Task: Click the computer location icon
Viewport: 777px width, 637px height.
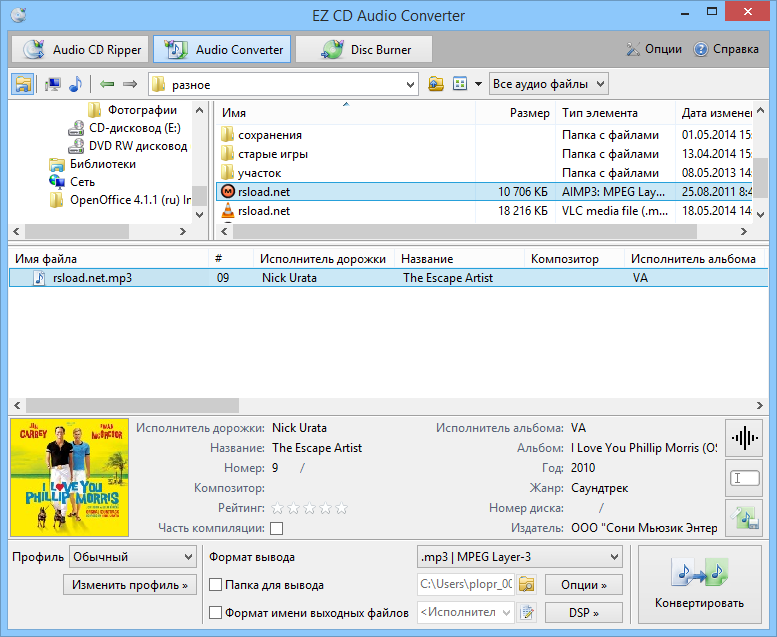Action: [53, 84]
